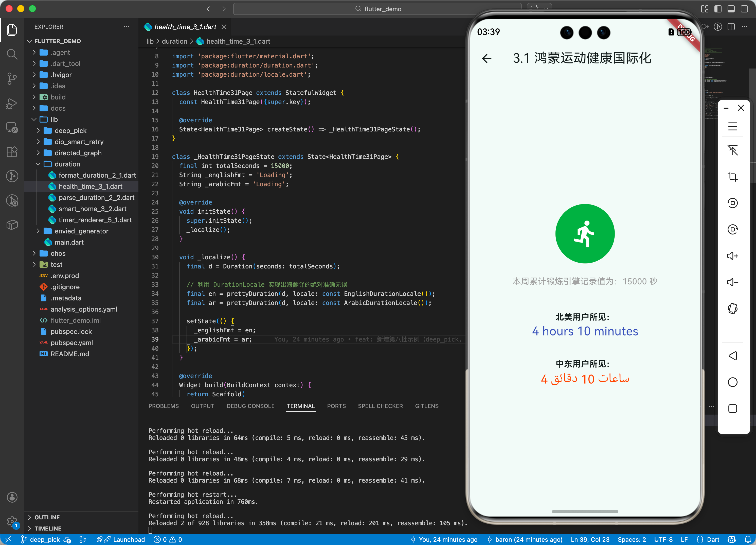Open the Source Control view
Screen dimensions: 756x545
(12, 79)
